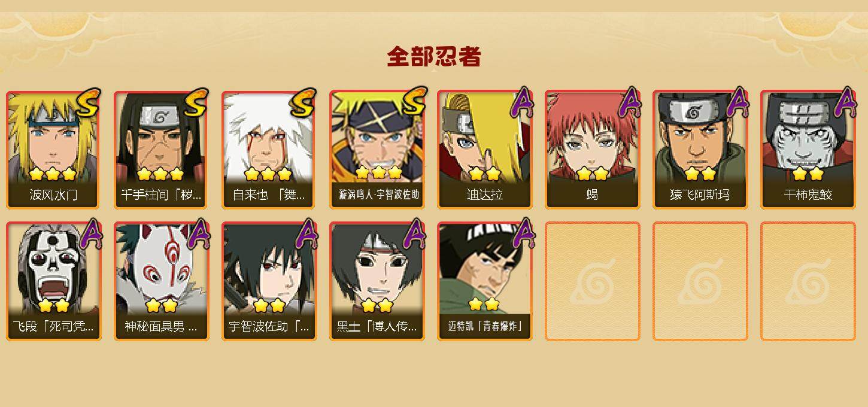Click the last empty ninja slot

point(808,281)
